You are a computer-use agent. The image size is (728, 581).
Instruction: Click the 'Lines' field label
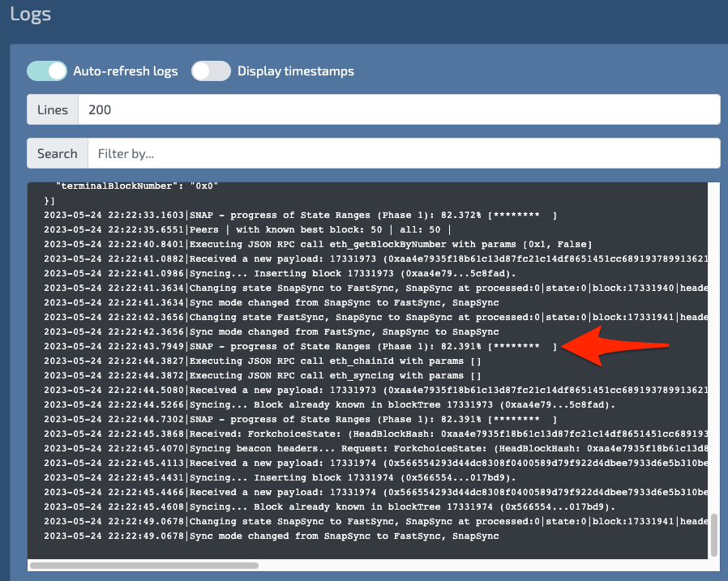53,110
